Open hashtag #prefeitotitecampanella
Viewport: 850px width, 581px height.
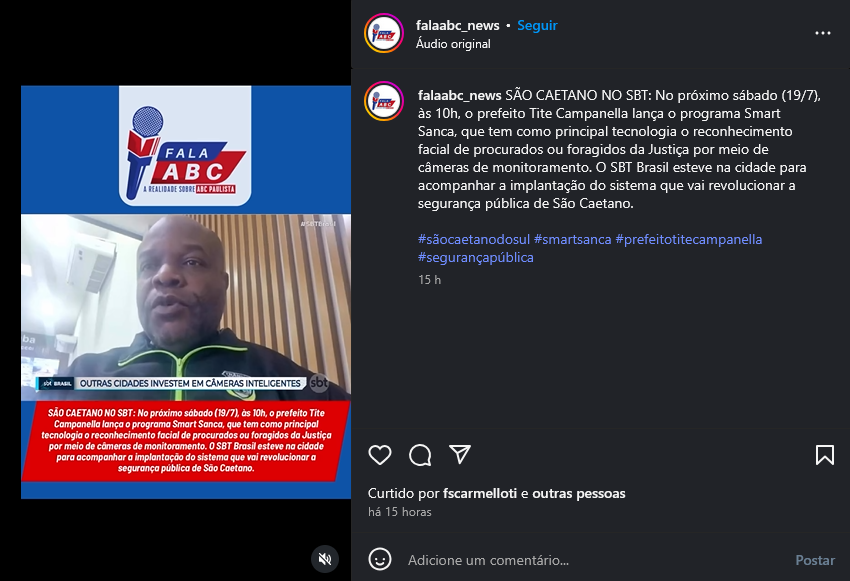(x=688, y=239)
